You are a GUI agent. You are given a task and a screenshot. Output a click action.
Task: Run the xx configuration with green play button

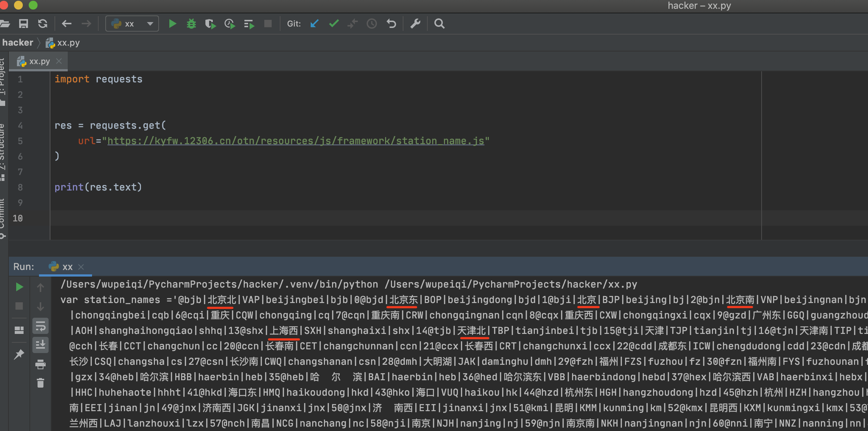(x=172, y=24)
